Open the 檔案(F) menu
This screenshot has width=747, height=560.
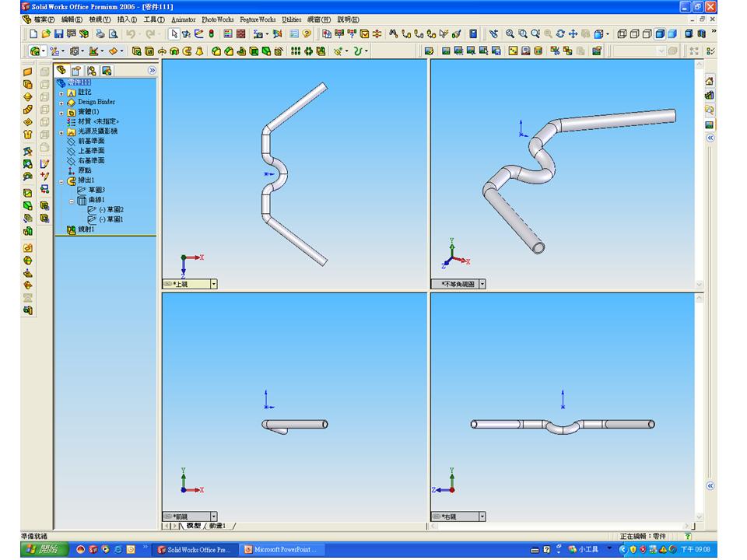44,19
